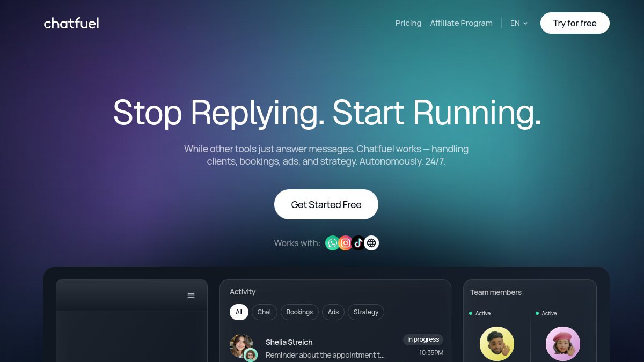Switch to the Bookings activity filter
Screen dimensions: 644x362
299,312
